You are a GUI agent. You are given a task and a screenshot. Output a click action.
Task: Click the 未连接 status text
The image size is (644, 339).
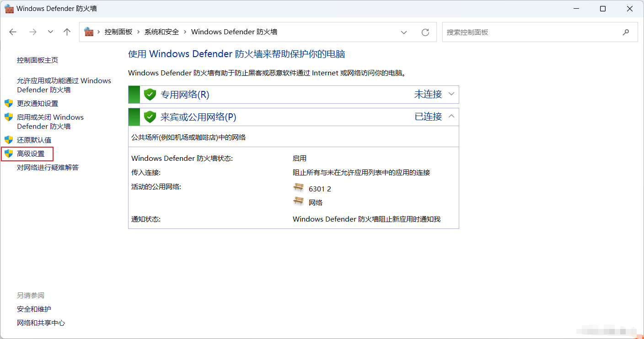tap(428, 95)
